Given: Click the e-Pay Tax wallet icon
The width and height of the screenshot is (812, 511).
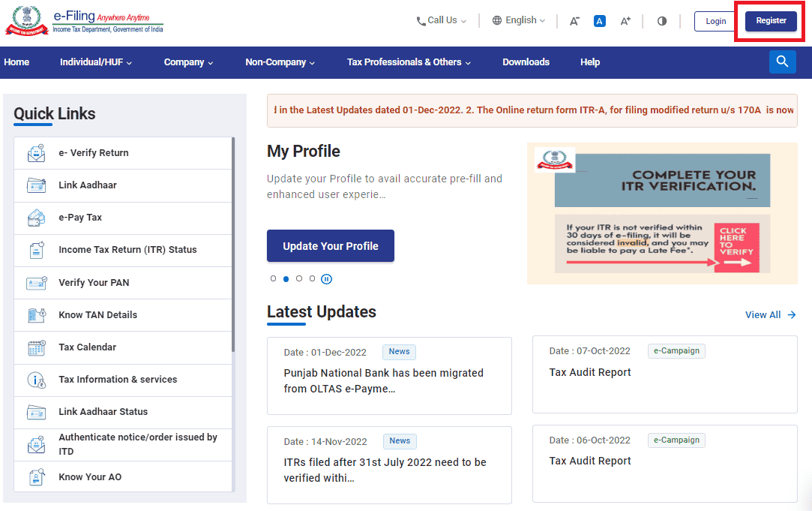Looking at the screenshot, I should click(x=36, y=218).
